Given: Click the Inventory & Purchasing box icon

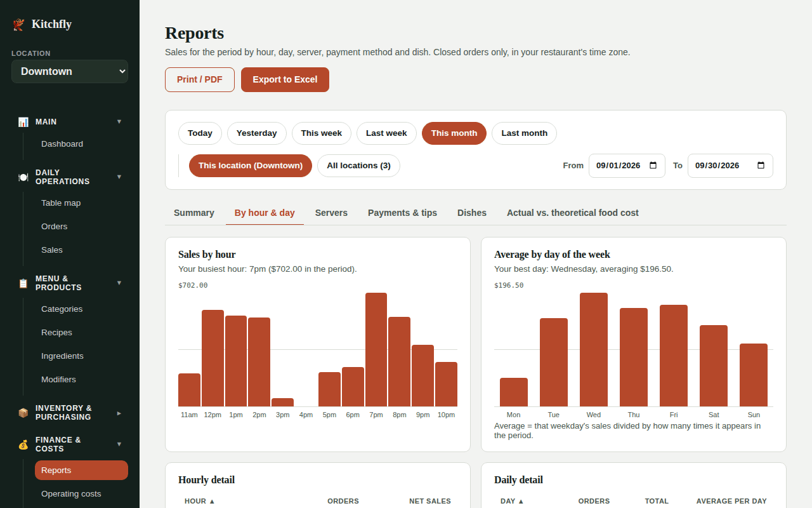Looking at the screenshot, I should 23,413.
